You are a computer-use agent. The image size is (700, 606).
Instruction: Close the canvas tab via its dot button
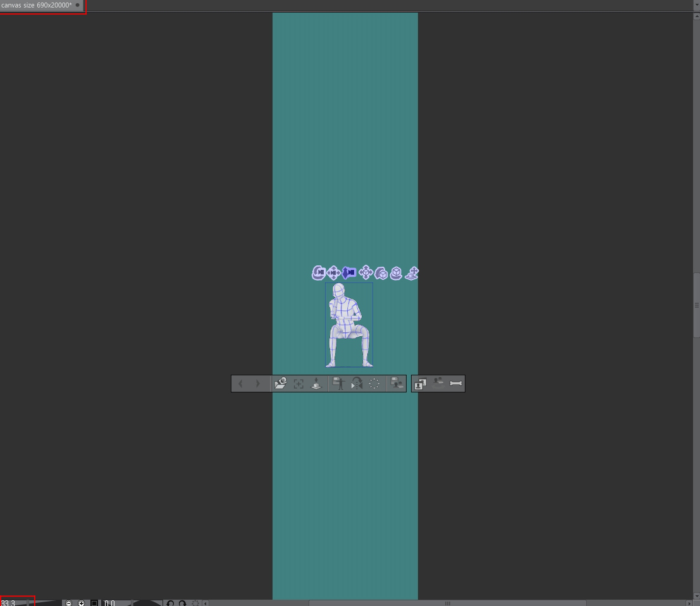coord(77,5)
